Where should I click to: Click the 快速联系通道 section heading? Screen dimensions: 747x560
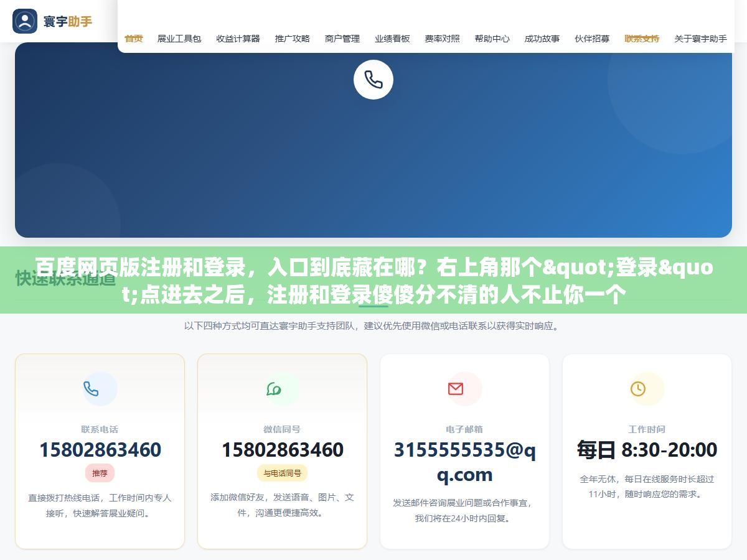pyautogui.click(x=65, y=278)
